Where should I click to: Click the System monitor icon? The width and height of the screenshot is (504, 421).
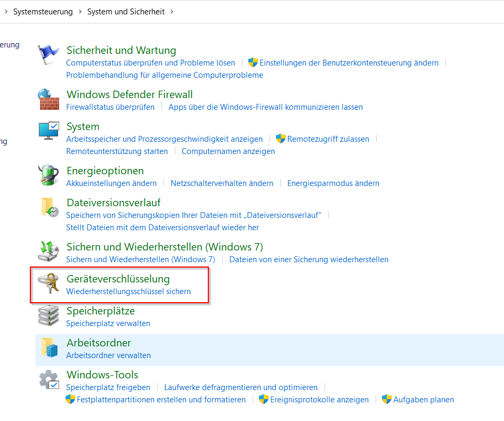pyautogui.click(x=48, y=131)
